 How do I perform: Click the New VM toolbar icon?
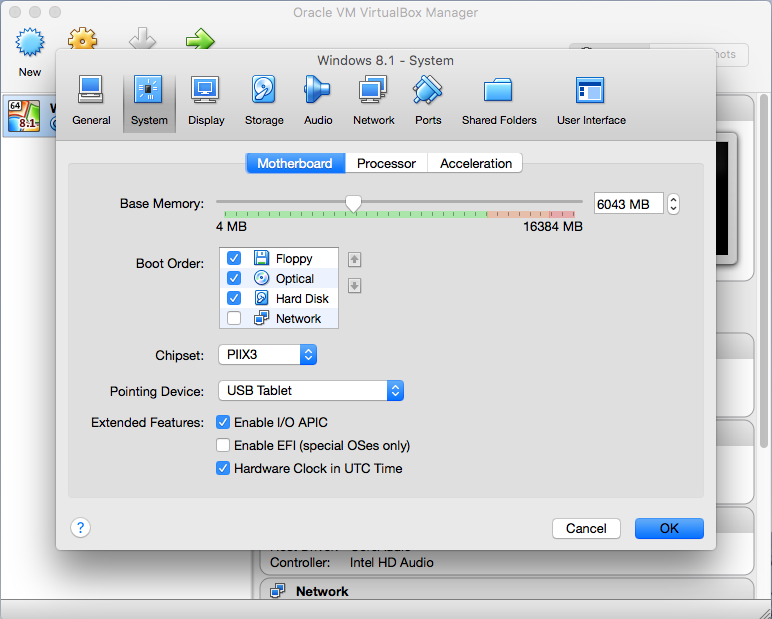tap(30, 42)
